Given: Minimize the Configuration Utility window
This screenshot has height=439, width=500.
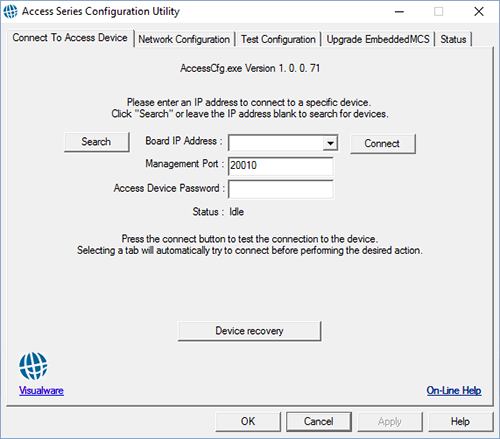Looking at the screenshot, I should (x=399, y=12).
